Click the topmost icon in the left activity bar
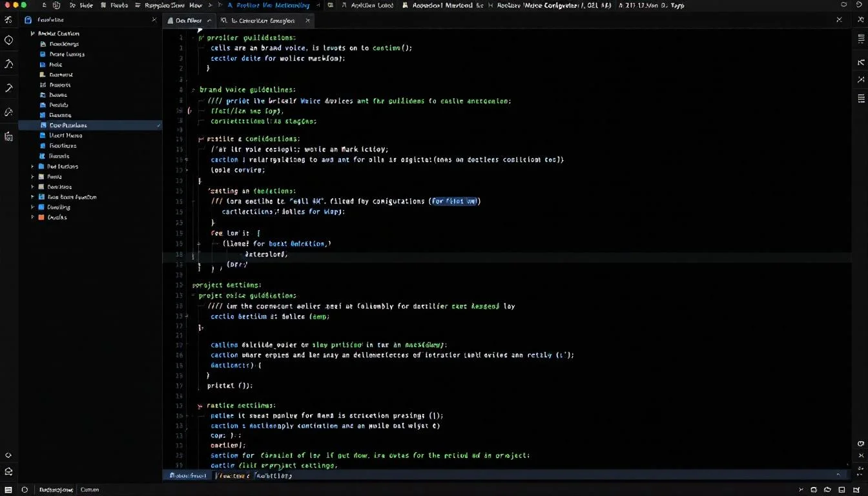This screenshot has height=496, width=868. (8, 20)
